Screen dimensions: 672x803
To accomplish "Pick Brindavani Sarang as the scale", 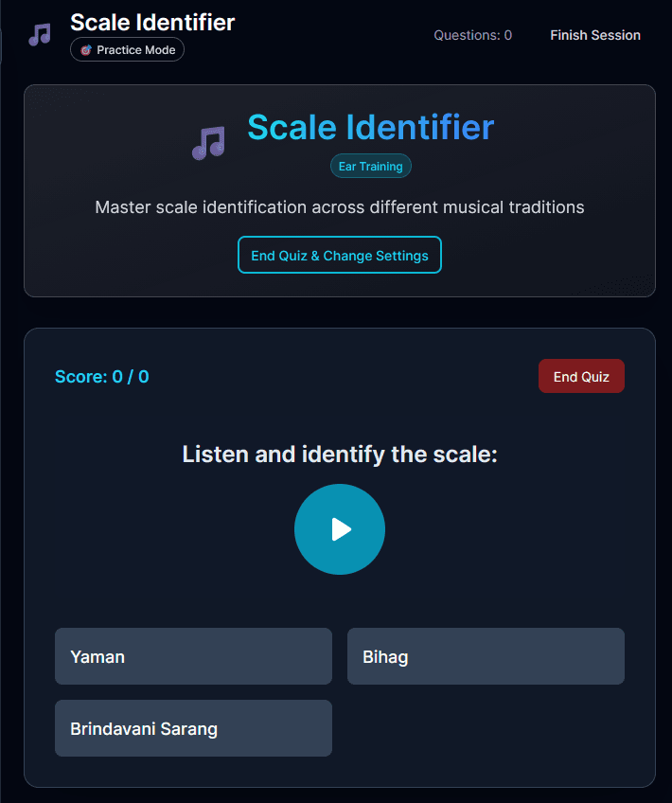I will [x=193, y=728].
